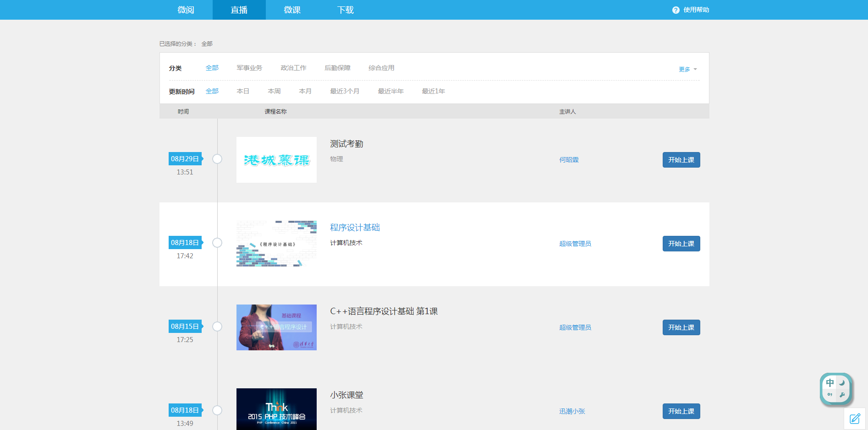Open the 测试考勤 course title

click(346, 144)
